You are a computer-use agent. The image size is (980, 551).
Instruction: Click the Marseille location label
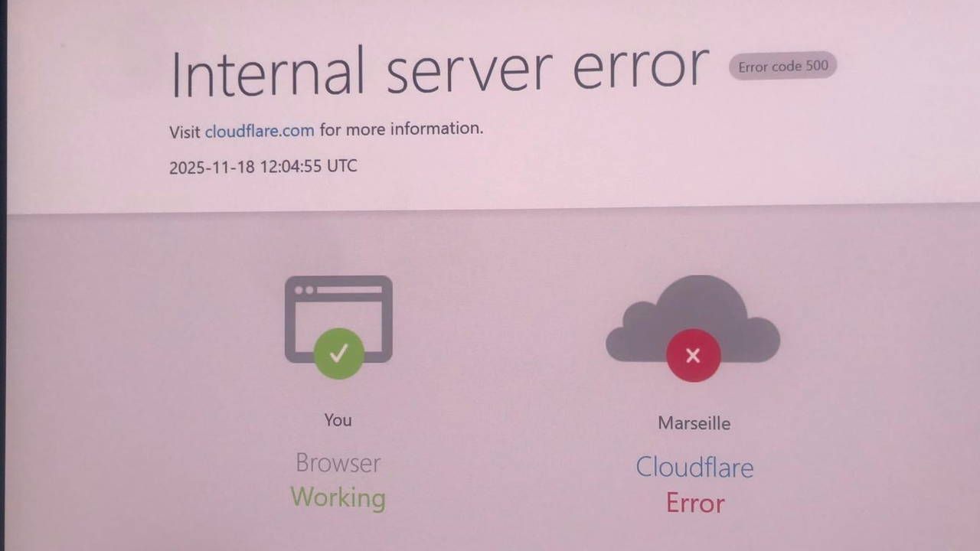[x=694, y=423]
